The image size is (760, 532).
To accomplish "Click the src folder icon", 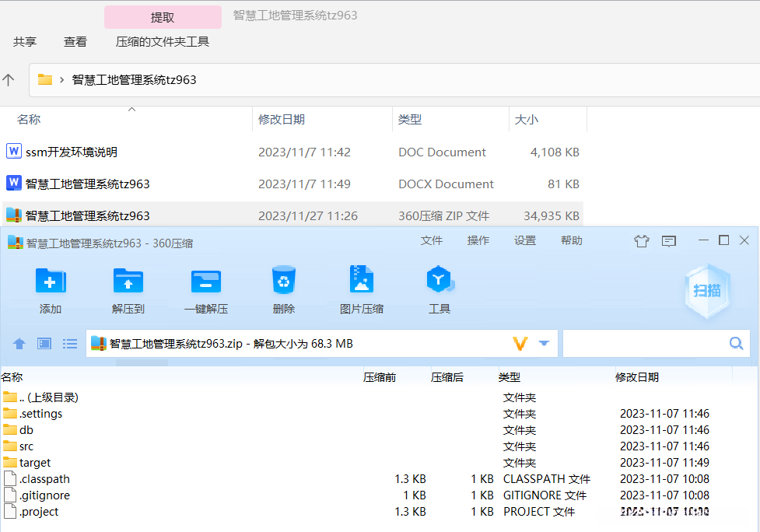I will coord(9,446).
